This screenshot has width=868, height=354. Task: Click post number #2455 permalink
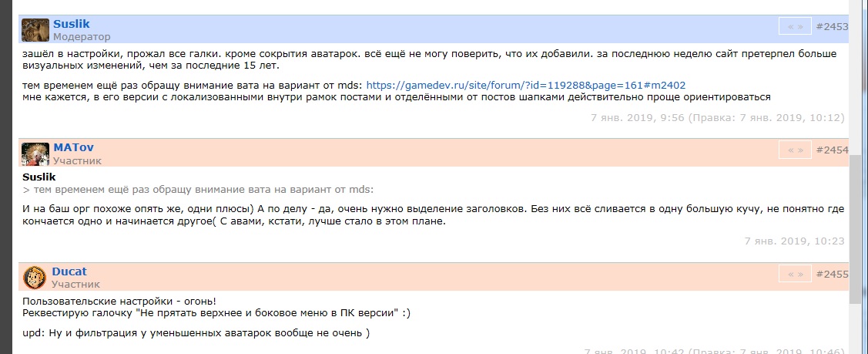point(832,274)
